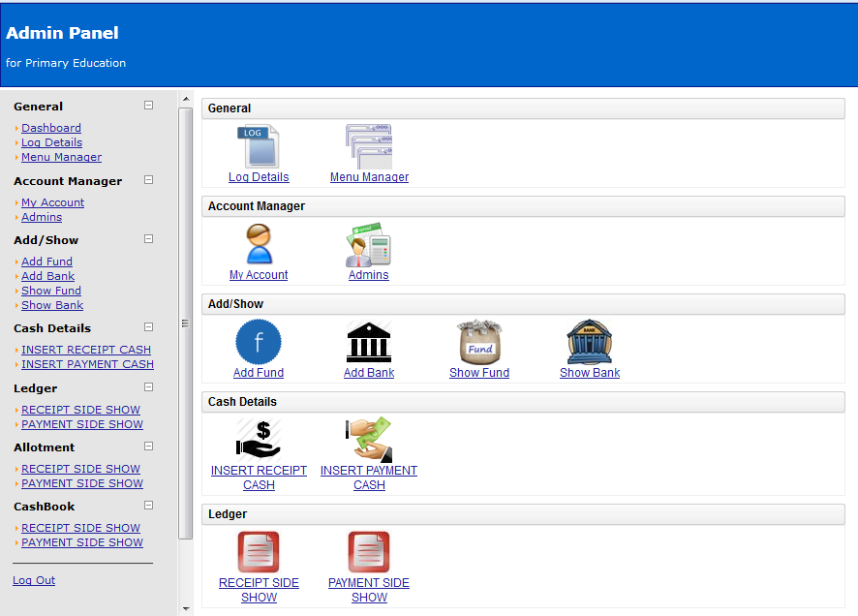Open INSERT PAYMENT CASH in sidebar
This screenshot has width=858, height=616.
click(87, 364)
